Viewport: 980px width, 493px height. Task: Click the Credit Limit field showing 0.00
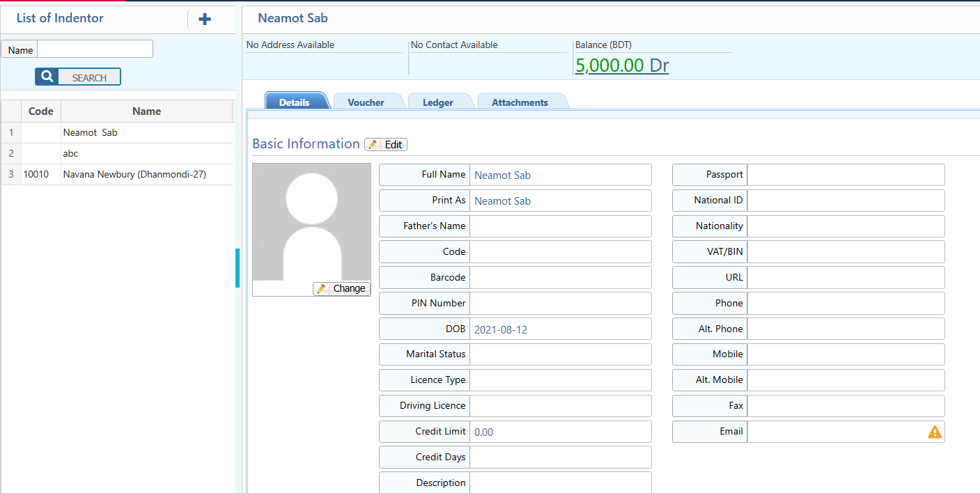click(560, 432)
